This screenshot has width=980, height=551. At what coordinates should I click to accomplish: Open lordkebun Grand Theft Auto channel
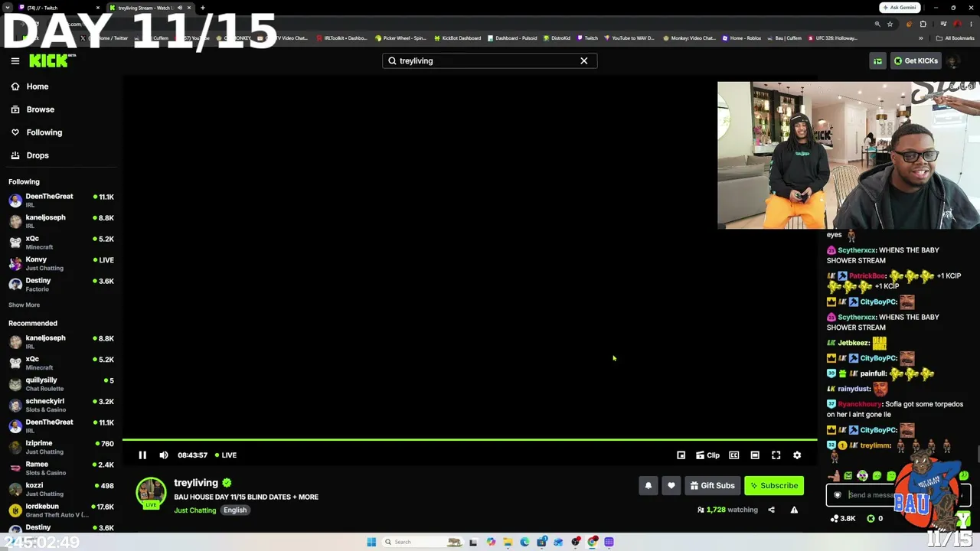click(61, 510)
